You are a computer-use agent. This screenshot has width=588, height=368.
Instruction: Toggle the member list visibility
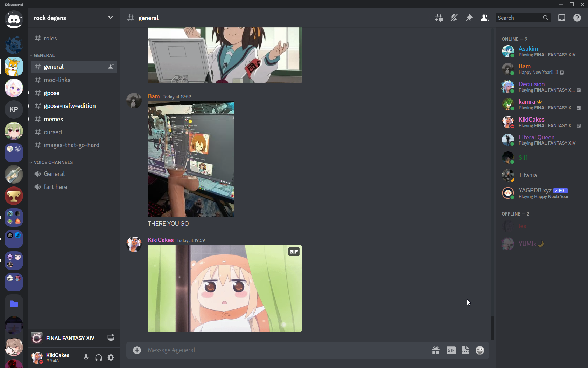tap(485, 18)
